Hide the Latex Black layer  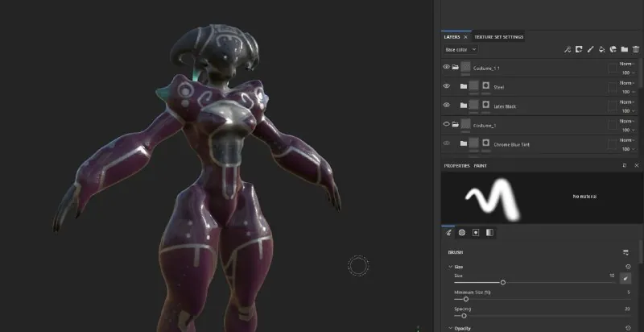(x=447, y=105)
